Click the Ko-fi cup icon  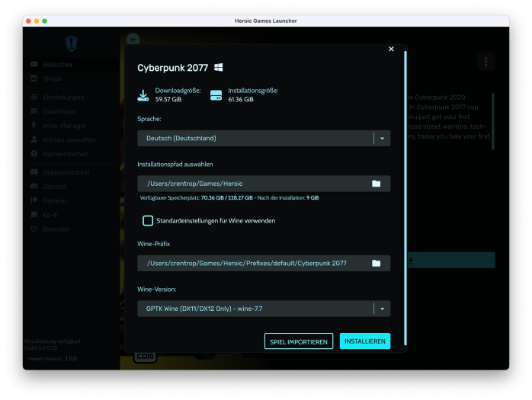tap(34, 215)
